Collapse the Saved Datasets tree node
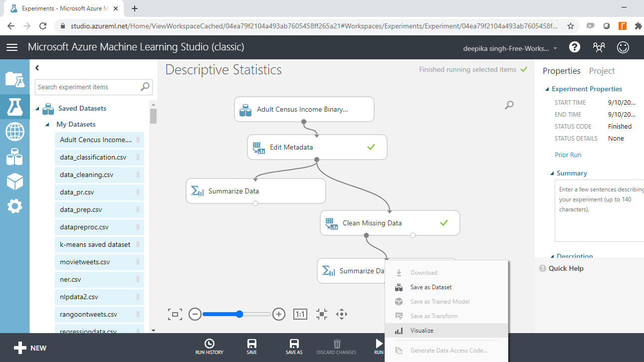 click(x=37, y=109)
